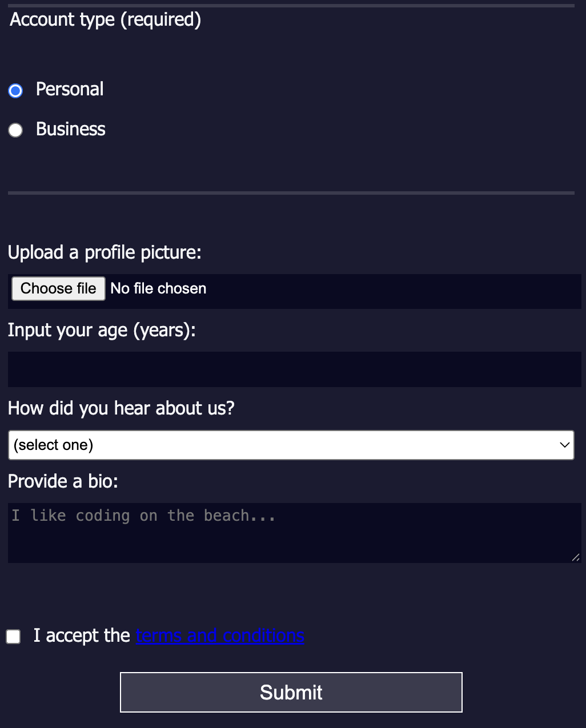Check the accept terms checkbox

click(13, 636)
